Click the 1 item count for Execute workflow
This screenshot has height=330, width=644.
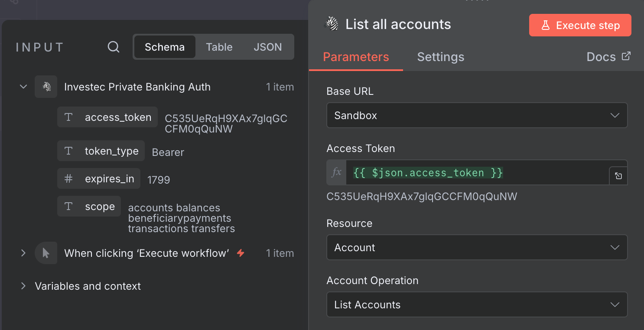pyautogui.click(x=280, y=253)
